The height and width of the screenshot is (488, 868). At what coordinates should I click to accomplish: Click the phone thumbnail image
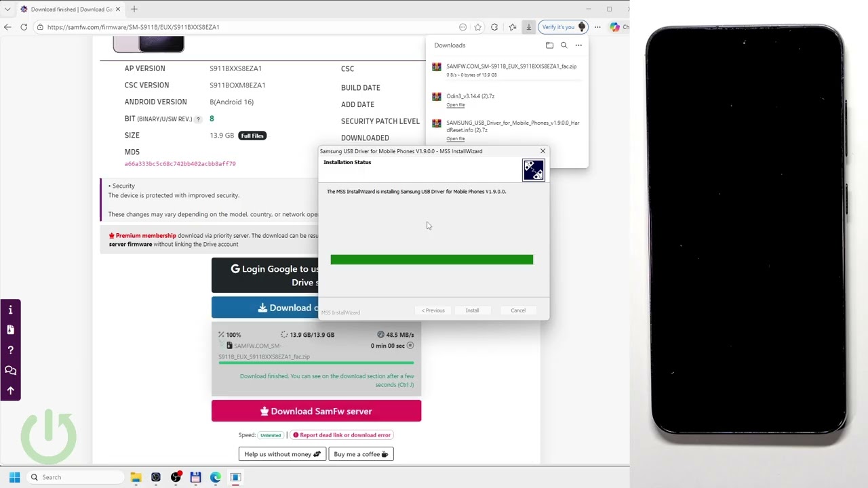click(149, 45)
